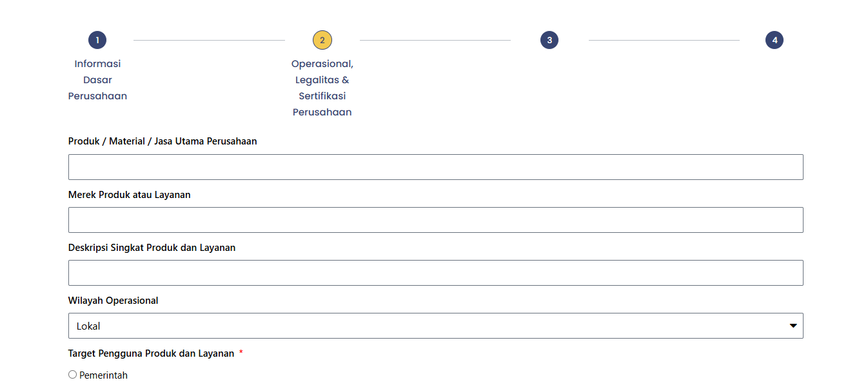Select the highlighted step 2 circle
The width and height of the screenshot is (868, 387).
pyautogui.click(x=322, y=40)
